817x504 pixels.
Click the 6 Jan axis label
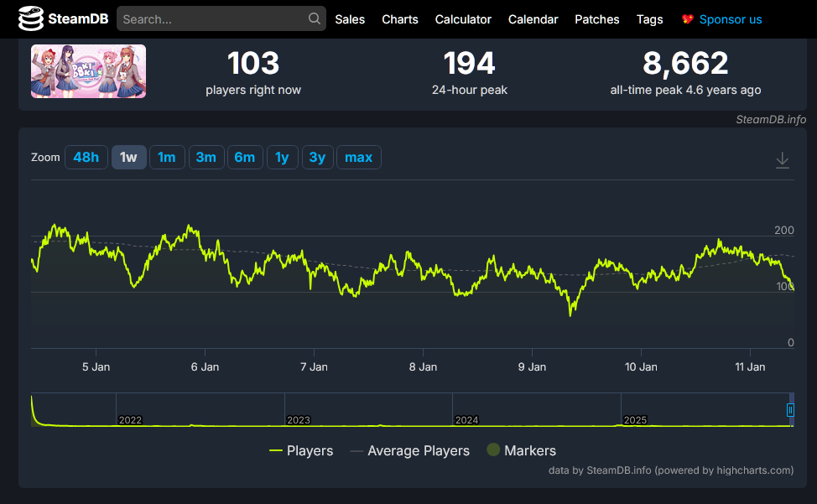tap(205, 366)
